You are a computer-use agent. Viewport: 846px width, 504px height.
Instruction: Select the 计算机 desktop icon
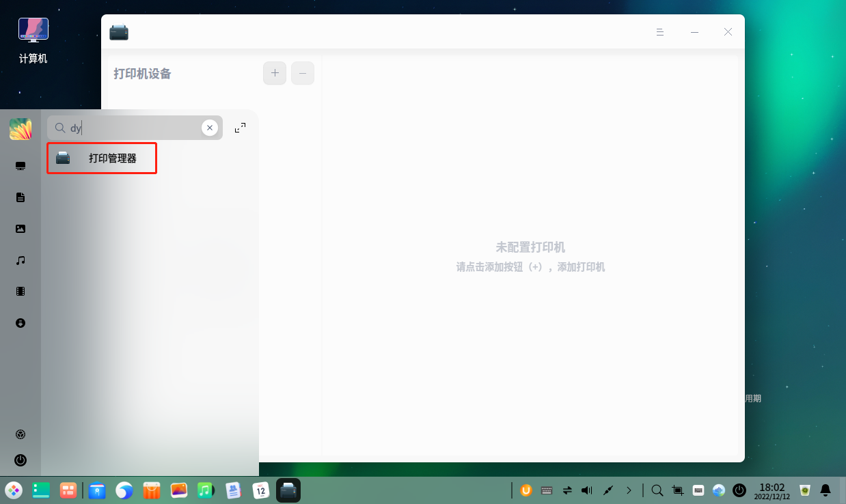click(33, 41)
